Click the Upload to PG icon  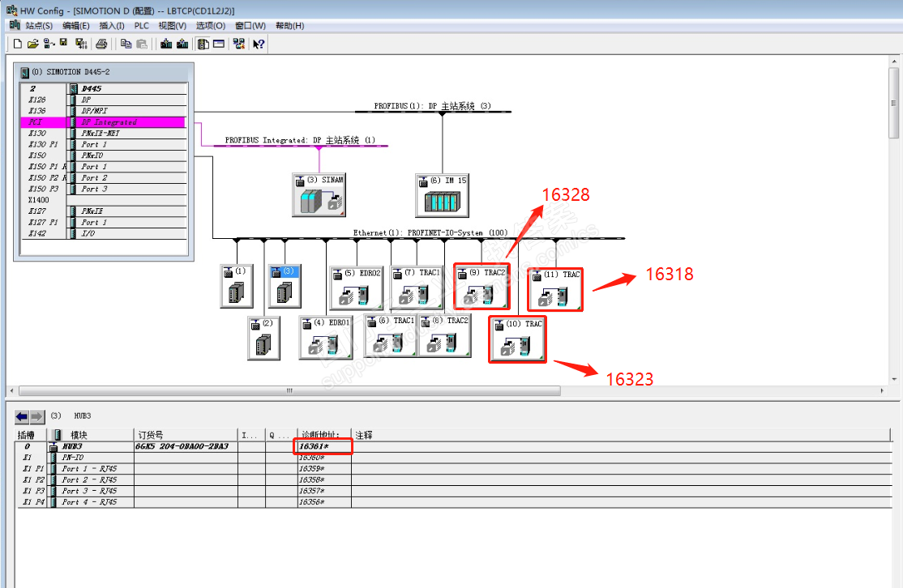coord(182,44)
